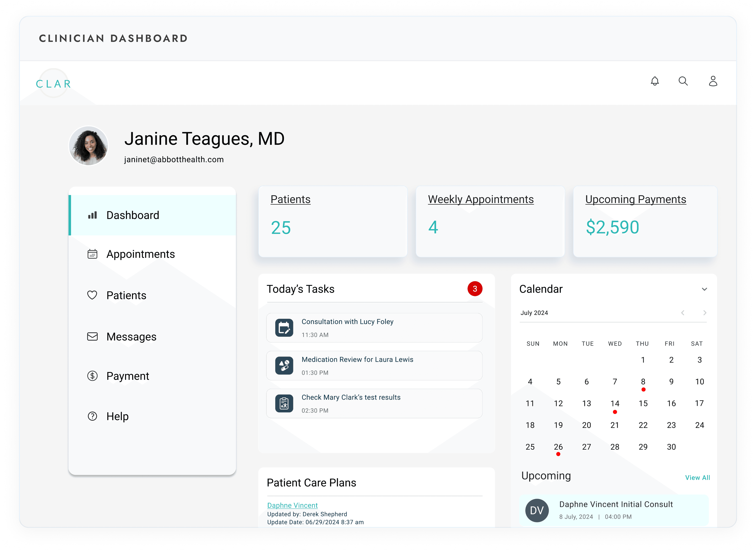Click the medication pills task icon
This screenshot has height=550, width=756.
click(284, 365)
